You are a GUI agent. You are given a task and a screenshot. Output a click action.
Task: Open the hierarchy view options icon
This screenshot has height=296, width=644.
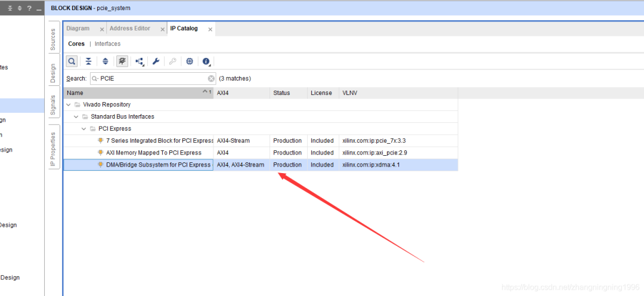pos(140,61)
